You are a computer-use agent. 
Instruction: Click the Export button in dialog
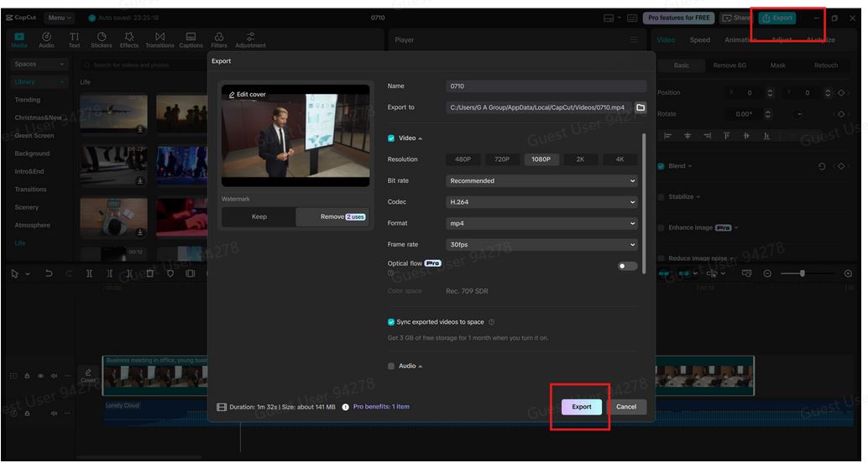(582, 407)
